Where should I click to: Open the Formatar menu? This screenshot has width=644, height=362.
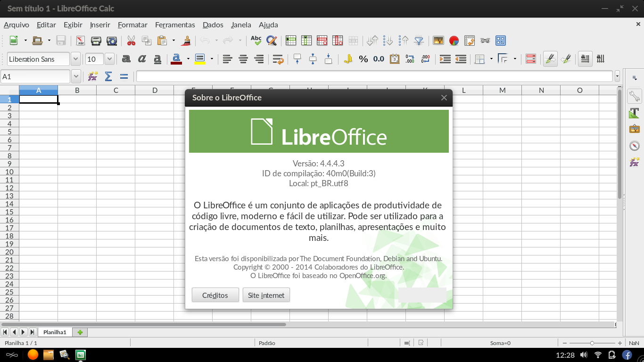pyautogui.click(x=132, y=25)
